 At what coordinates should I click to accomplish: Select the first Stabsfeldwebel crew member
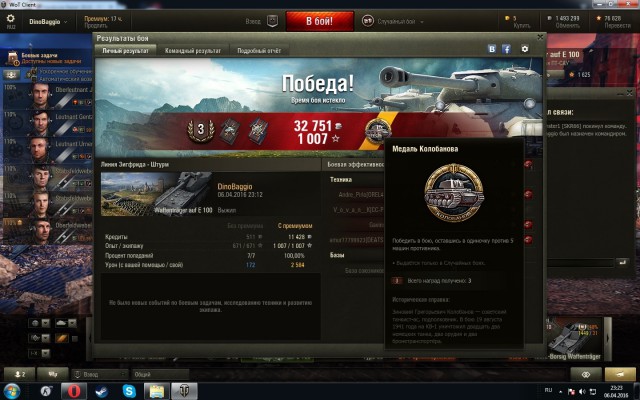click(x=41, y=177)
